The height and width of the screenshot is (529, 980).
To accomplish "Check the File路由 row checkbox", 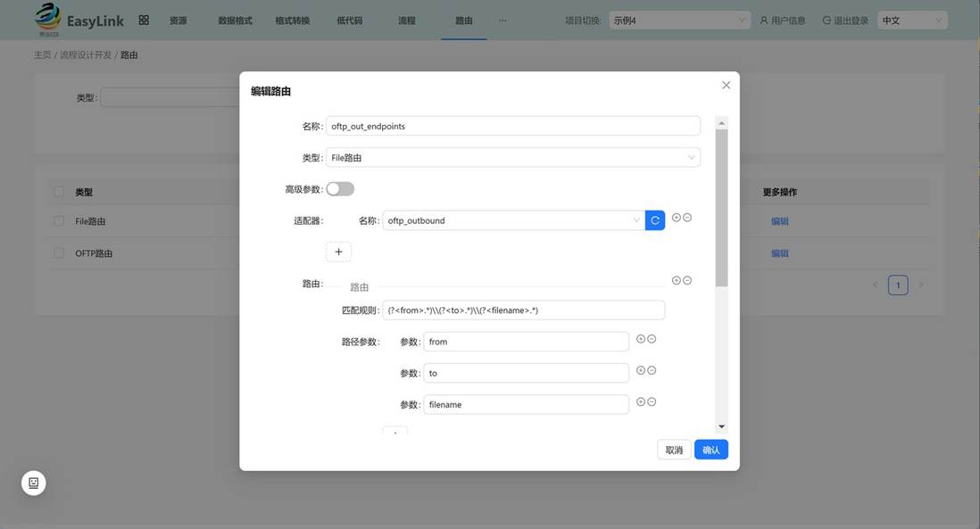I will click(59, 221).
